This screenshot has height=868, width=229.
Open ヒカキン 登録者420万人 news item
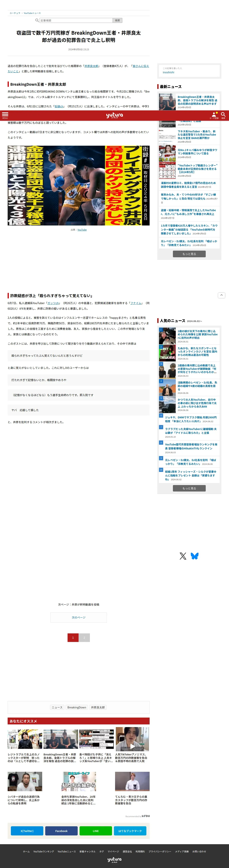pos(189,229)
